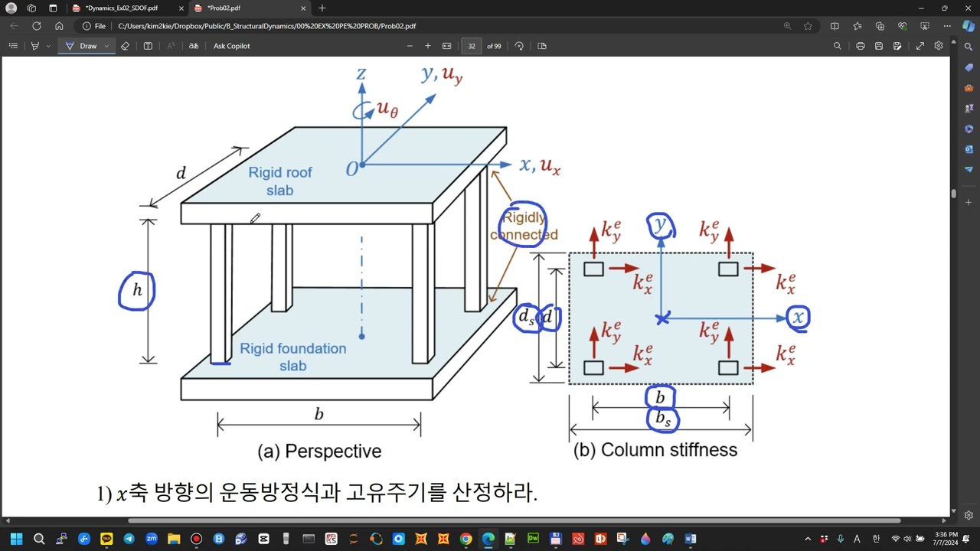This screenshot has width=980, height=551.
Task: Click the page number field showing 32
Action: 472,46
